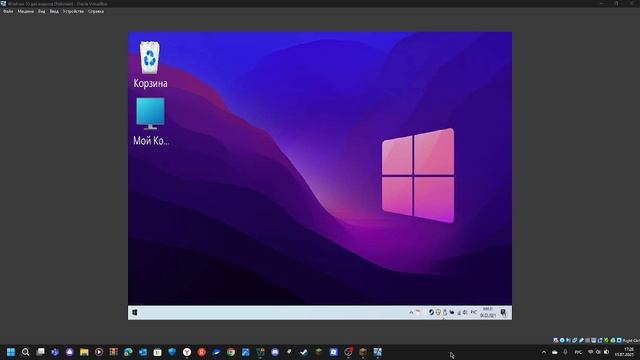The height and width of the screenshot is (360, 640).
Task: Select the Мой Ко... computer icon
Action: pyautogui.click(x=151, y=122)
